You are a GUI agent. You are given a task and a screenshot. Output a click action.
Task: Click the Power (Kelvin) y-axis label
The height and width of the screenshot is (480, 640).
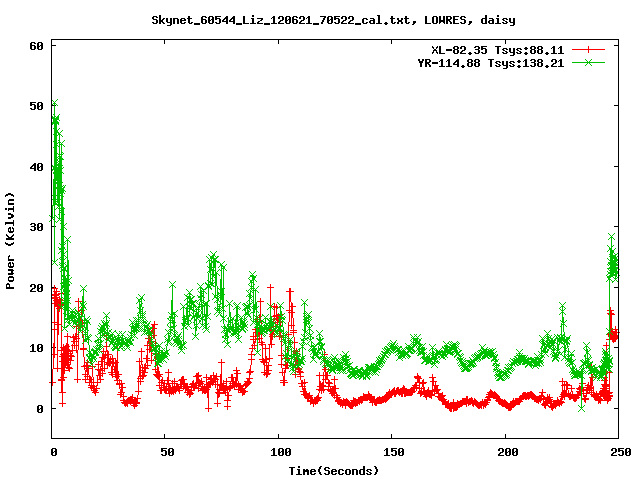click(x=10, y=241)
